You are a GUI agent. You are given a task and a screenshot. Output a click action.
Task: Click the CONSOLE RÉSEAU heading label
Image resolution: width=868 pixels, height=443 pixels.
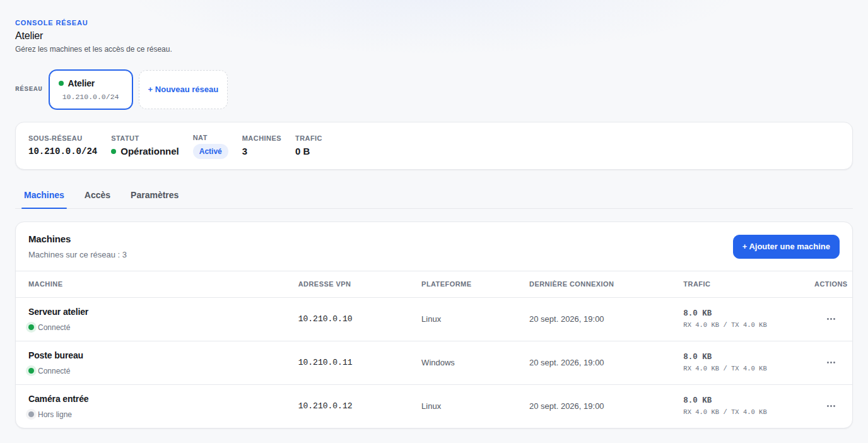click(x=52, y=23)
